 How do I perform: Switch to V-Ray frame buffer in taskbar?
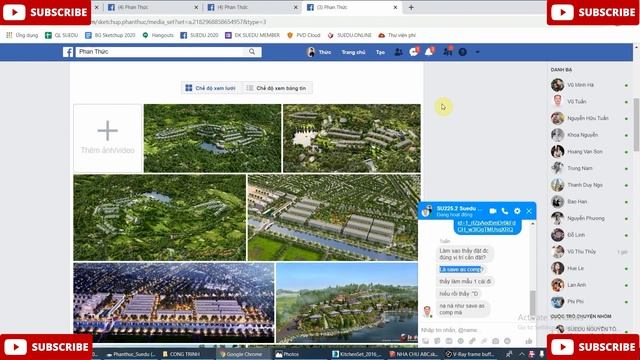[470, 354]
